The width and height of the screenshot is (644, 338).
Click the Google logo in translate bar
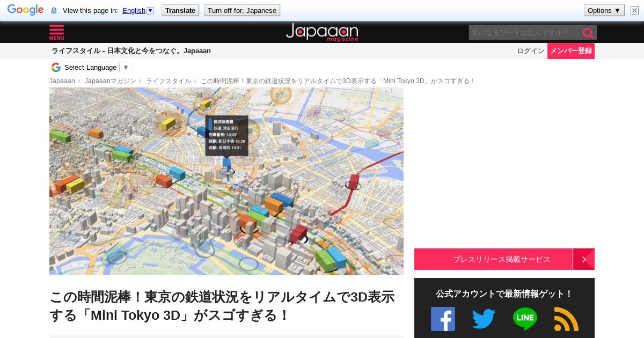pos(25,10)
